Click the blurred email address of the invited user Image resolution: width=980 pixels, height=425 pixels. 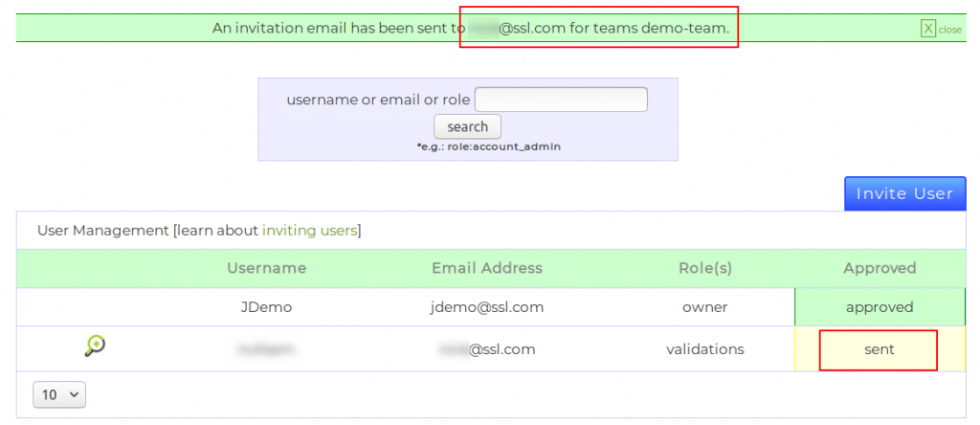[x=486, y=349]
